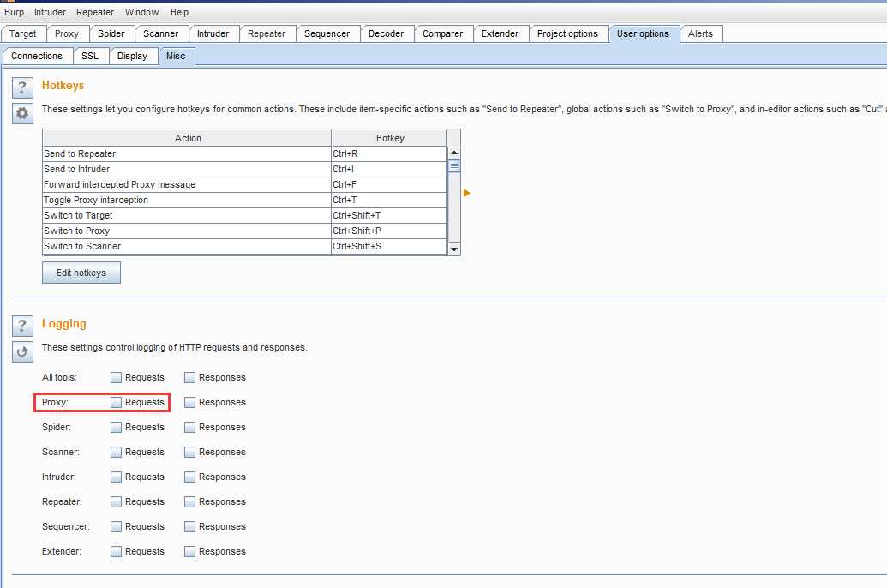Click the Hotkey column header
Image resolution: width=887 pixels, height=588 pixels.
390,138
